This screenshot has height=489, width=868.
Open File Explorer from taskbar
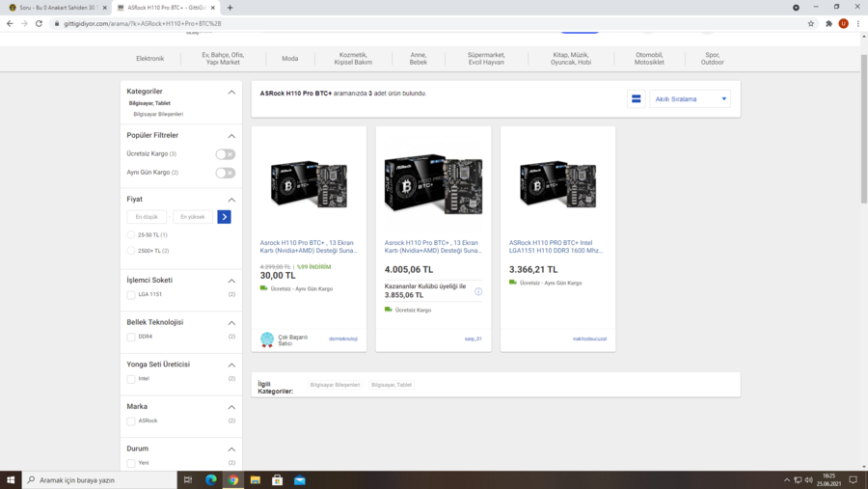click(256, 480)
